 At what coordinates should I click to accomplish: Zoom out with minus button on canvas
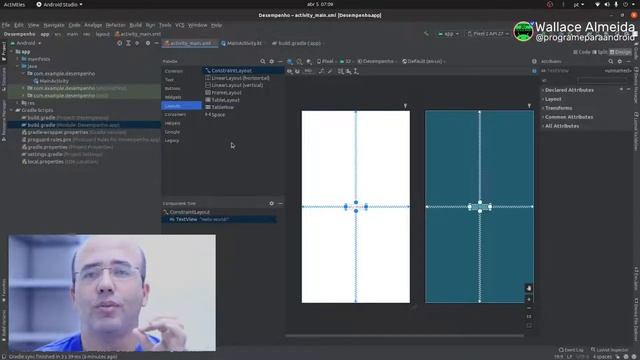pyautogui.click(x=529, y=308)
